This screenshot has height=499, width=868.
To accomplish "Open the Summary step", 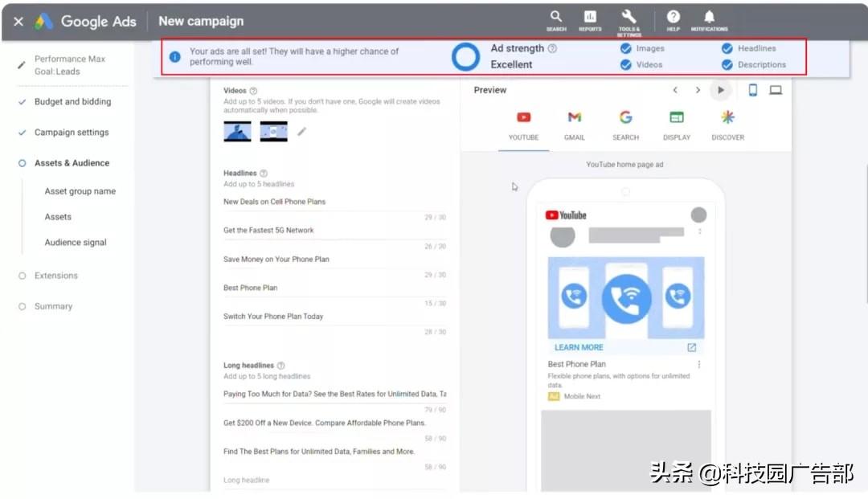I will coord(53,306).
